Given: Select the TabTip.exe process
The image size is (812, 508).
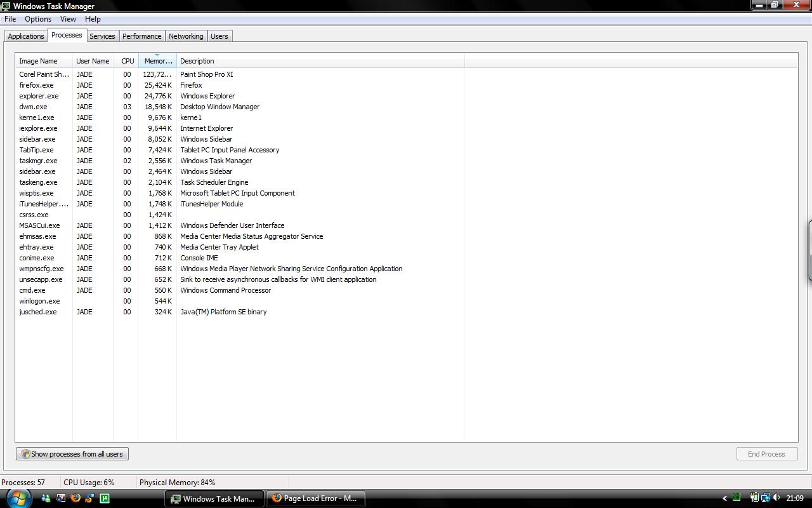Looking at the screenshot, I should pos(240,150).
